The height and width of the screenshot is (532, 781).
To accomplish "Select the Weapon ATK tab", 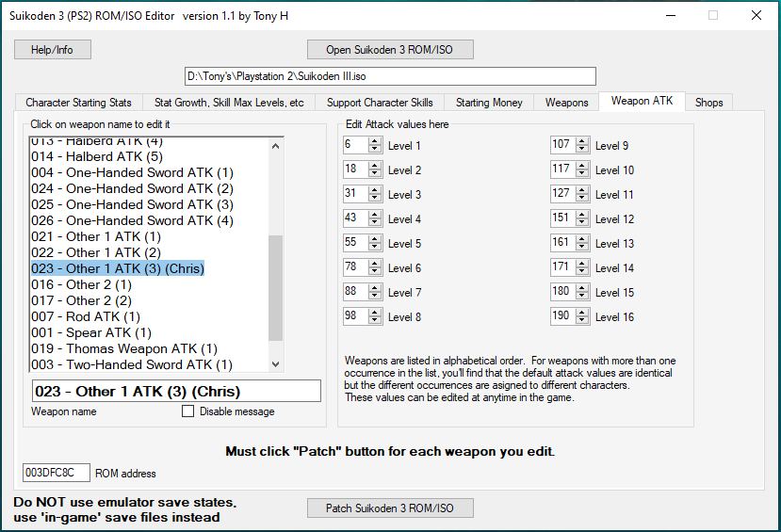I will pos(642,101).
